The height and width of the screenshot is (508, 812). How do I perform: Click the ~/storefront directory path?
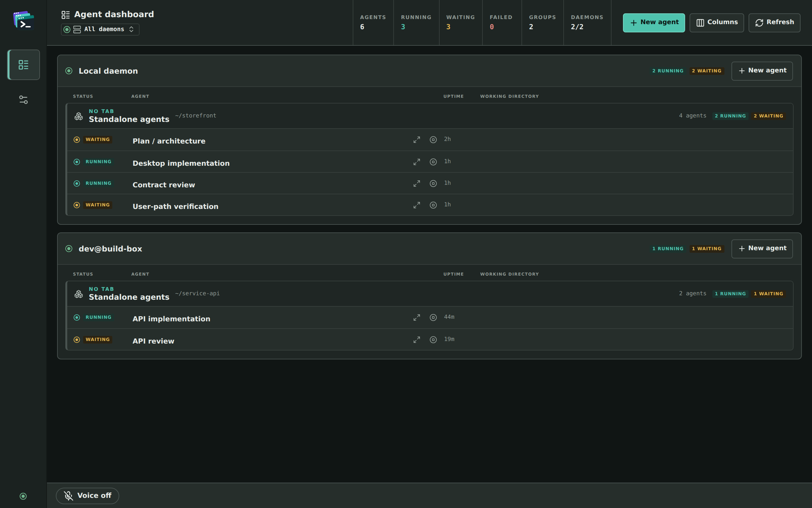[x=196, y=116]
